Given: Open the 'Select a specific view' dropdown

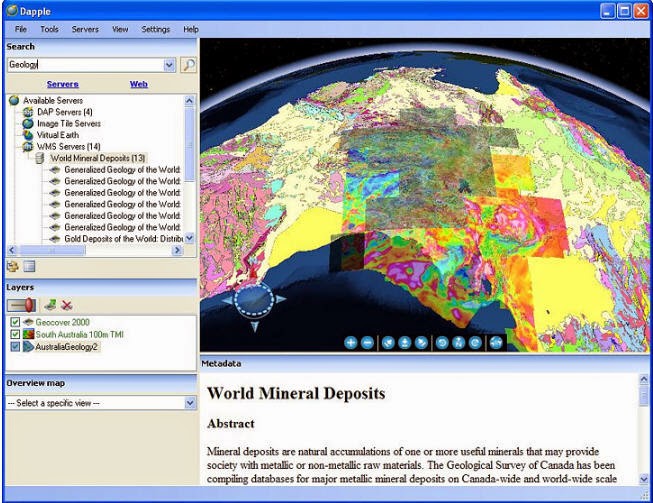Looking at the screenshot, I should tap(190, 403).
